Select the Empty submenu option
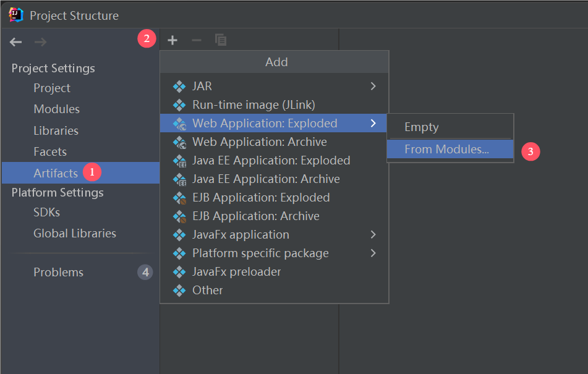The width and height of the screenshot is (588, 374). click(421, 127)
